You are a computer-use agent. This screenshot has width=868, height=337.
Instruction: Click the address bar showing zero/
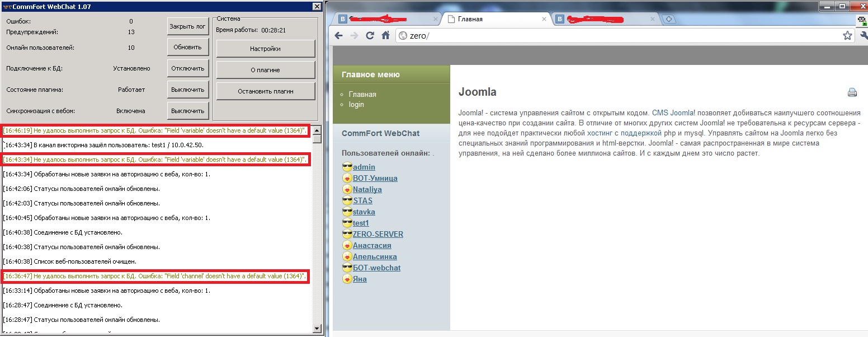click(615, 36)
